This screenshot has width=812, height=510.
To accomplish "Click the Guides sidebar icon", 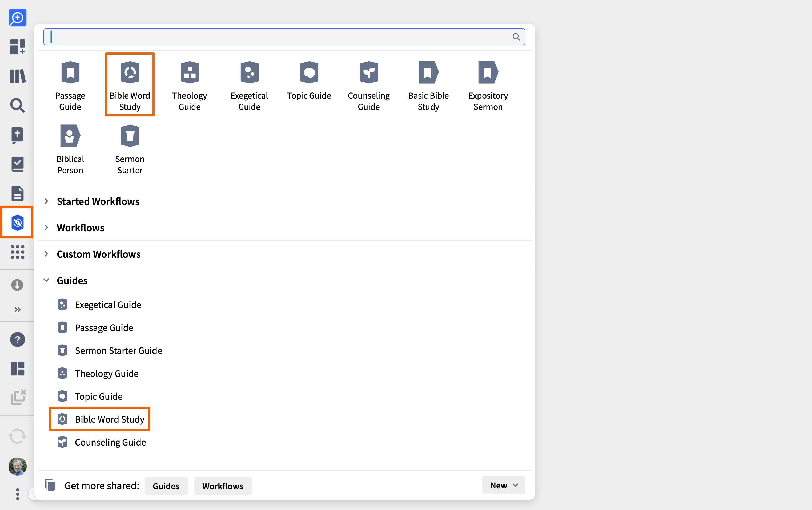I will (18, 222).
